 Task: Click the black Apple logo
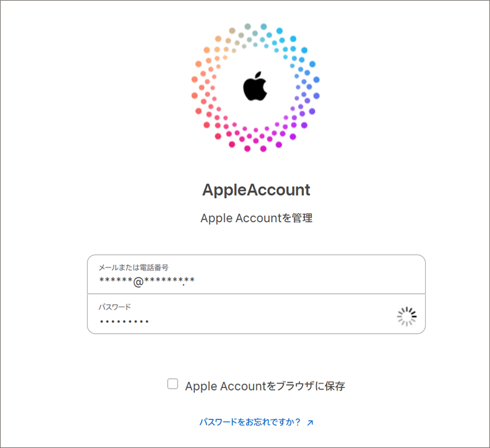(255, 86)
